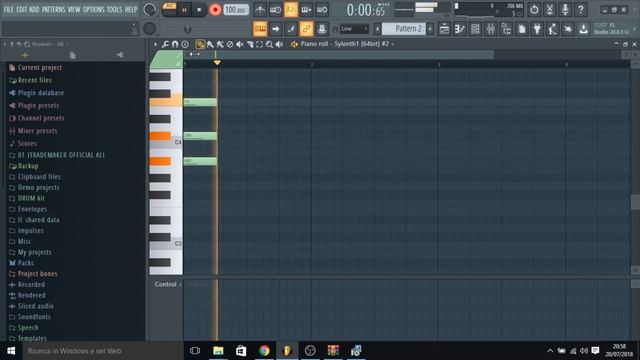Select the Draw pencil tool in piano roll
Viewport: 640px width, 360px height.
(200, 44)
